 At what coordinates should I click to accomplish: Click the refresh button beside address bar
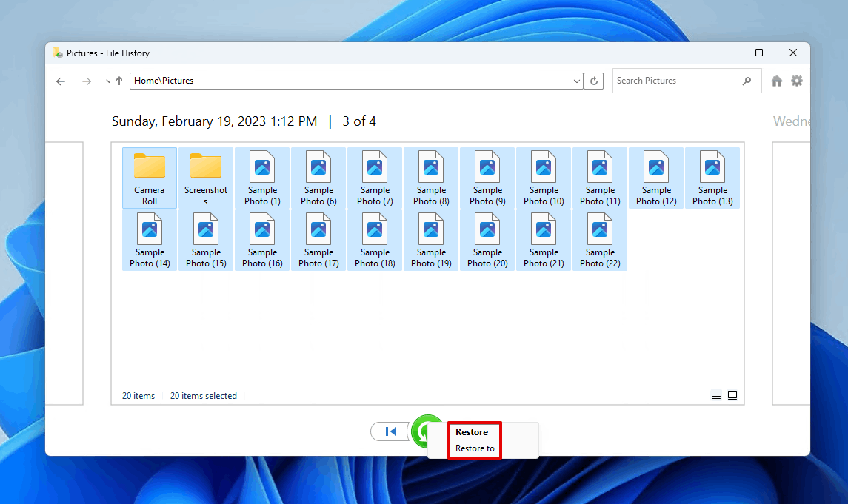click(593, 81)
